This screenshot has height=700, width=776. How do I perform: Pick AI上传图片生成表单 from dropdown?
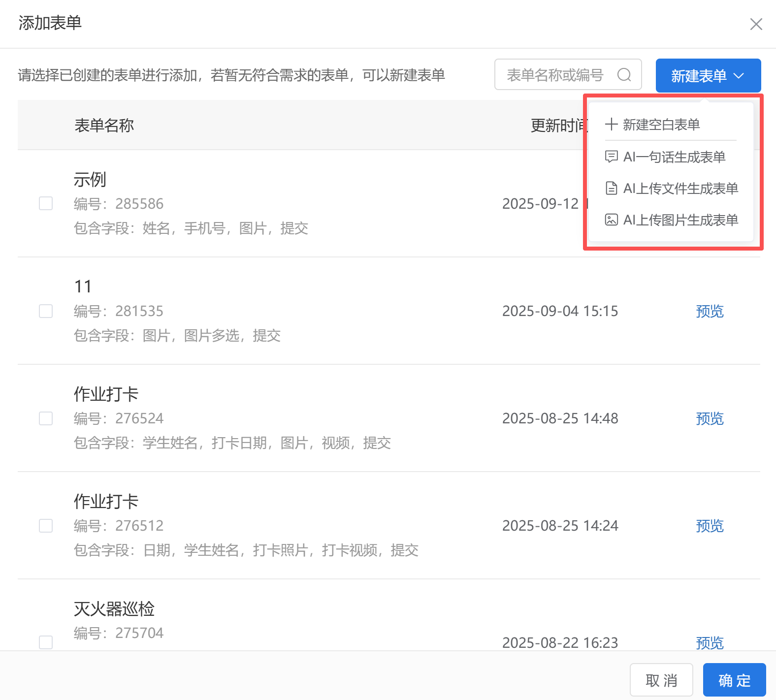tap(680, 220)
